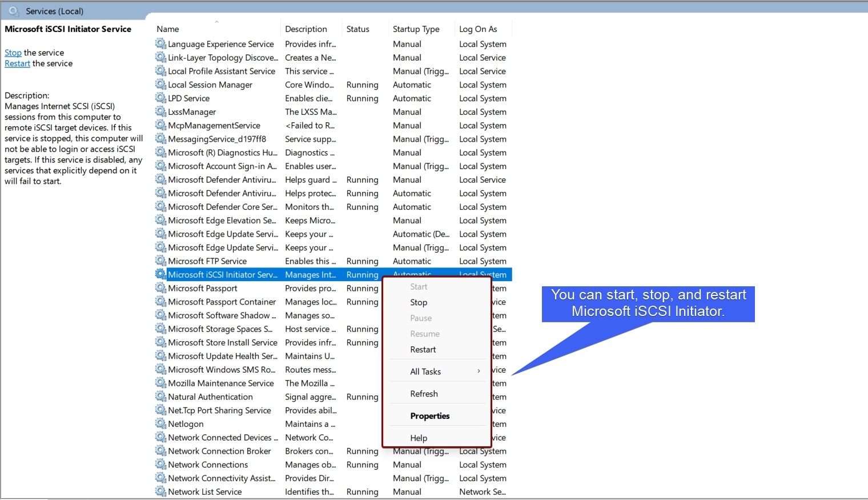This screenshot has height=500, width=868.
Task: Click the Microsoft Storage Spaces gear icon
Action: point(160,329)
